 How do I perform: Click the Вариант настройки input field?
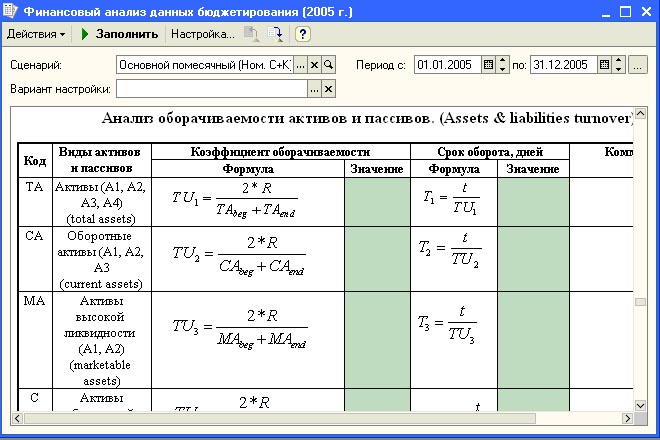212,89
